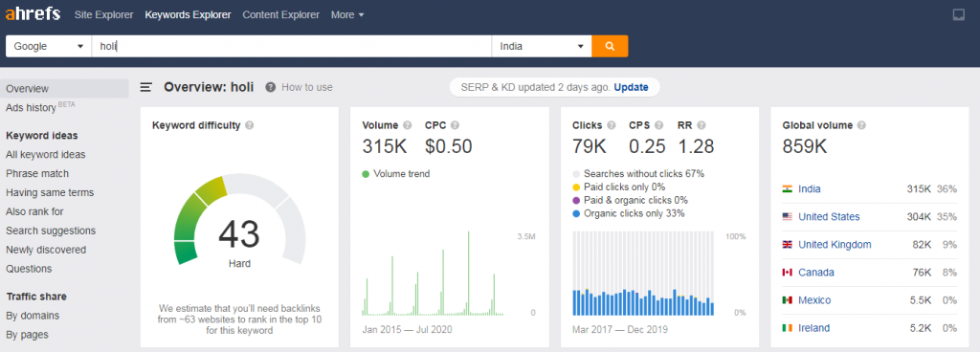Open the Google search engine dropdown
The height and width of the screenshot is (352, 980).
click(x=49, y=46)
